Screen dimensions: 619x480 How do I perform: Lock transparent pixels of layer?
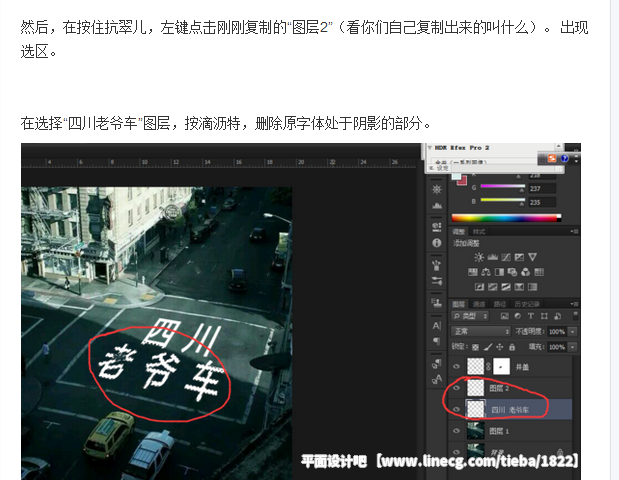[475, 347]
